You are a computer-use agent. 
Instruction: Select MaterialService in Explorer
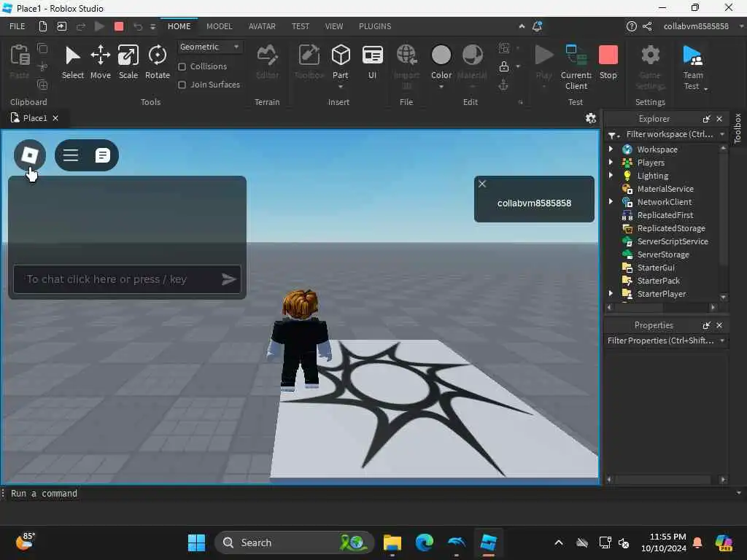click(665, 189)
